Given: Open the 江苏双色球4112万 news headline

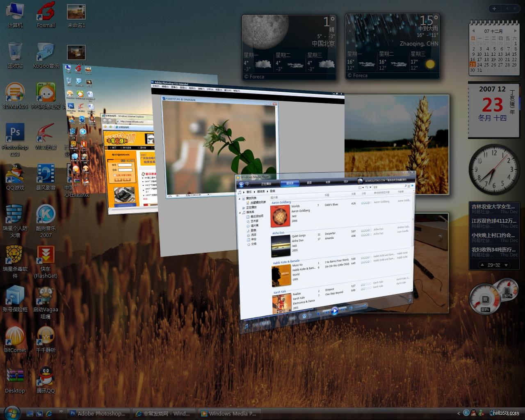Looking at the screenshot, I should click(493, 221).
